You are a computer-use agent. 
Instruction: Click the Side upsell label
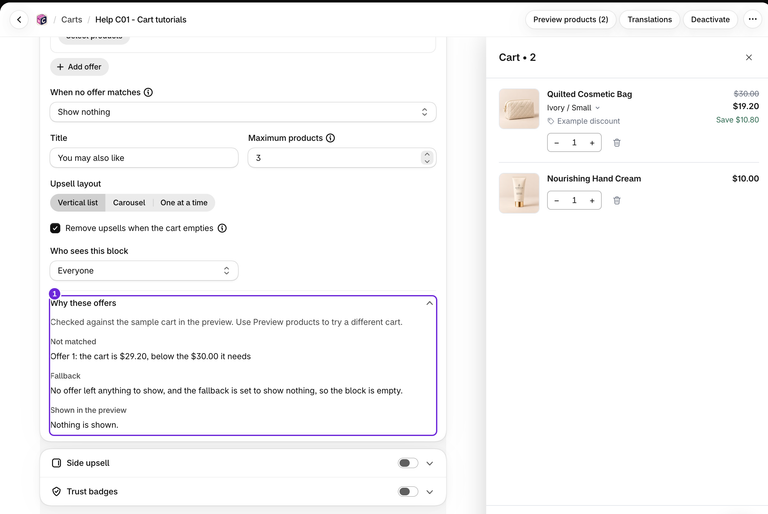(88, 463)
